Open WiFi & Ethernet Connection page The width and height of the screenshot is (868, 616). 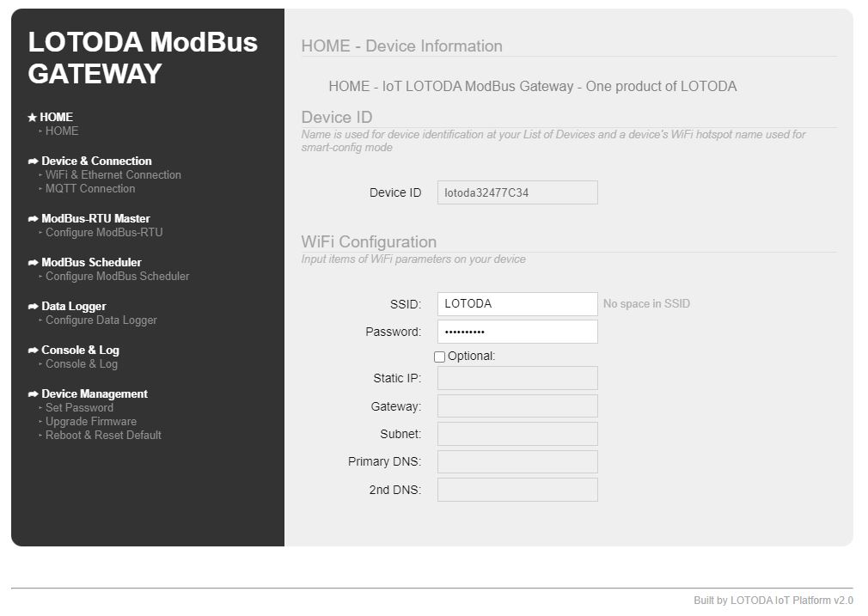pyautogui.click(x=113, y=175)
